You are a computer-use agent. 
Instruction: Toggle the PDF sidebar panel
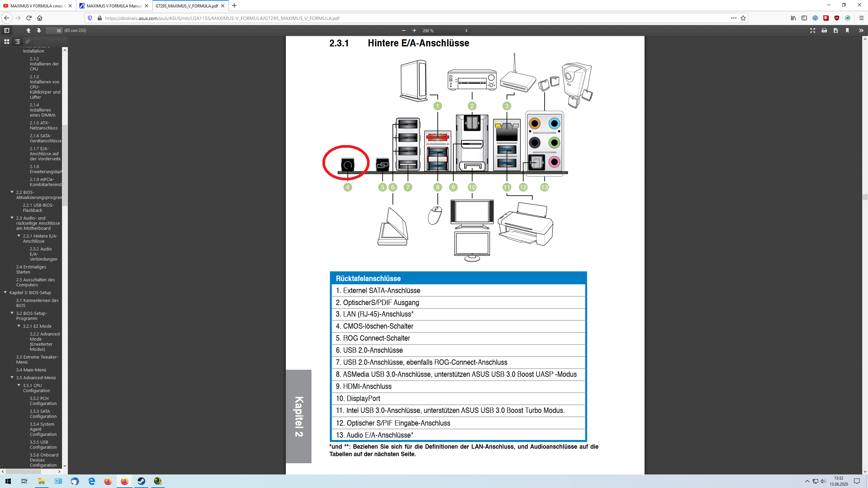[x=6, y=30]
